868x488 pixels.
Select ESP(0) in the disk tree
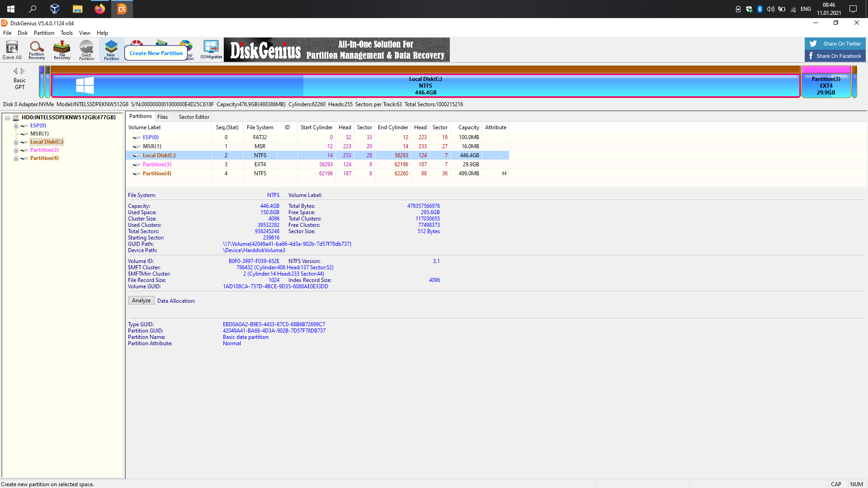click(38, 126)
